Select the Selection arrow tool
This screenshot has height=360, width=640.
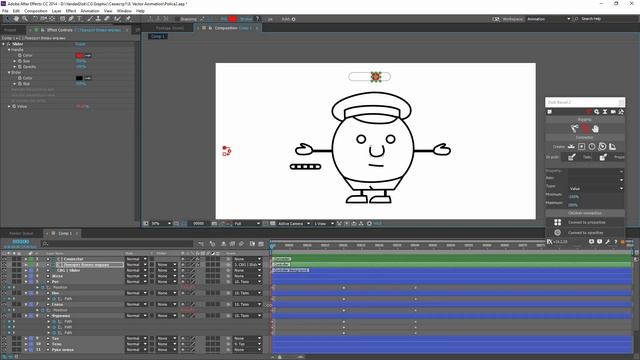pyautogui.click(x=7, y=19)
